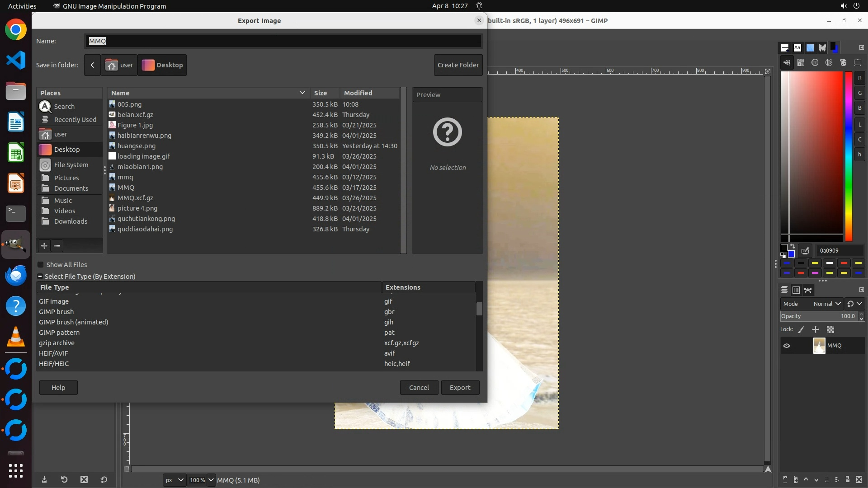Enable the Show All Files checkbox
The image size is (868, 488).
41,265
